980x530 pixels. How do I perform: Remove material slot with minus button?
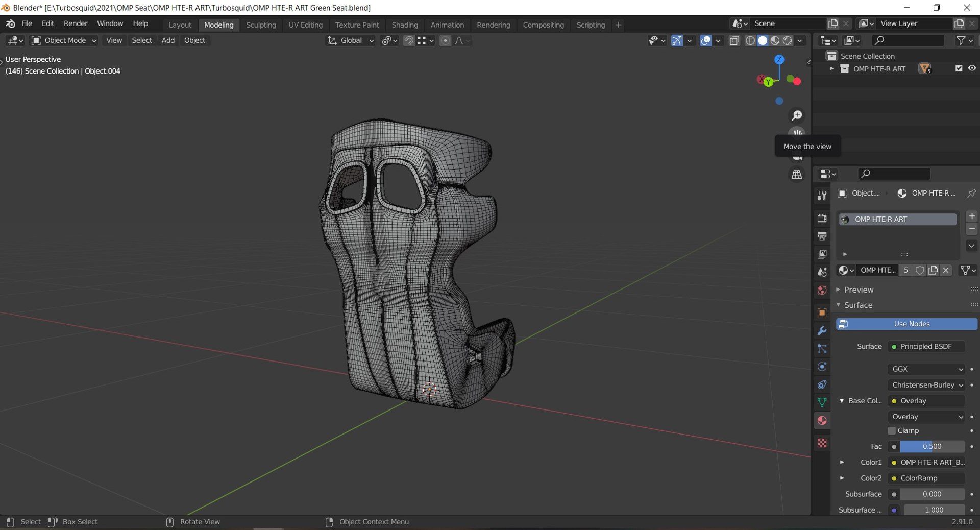pyautogui.click(x=972, y=230)
